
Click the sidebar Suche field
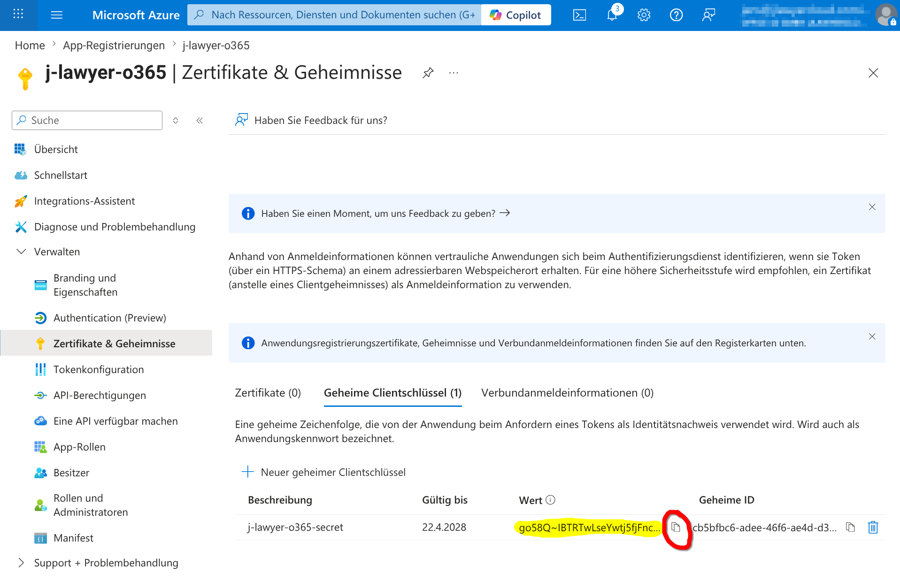[87, 120]
